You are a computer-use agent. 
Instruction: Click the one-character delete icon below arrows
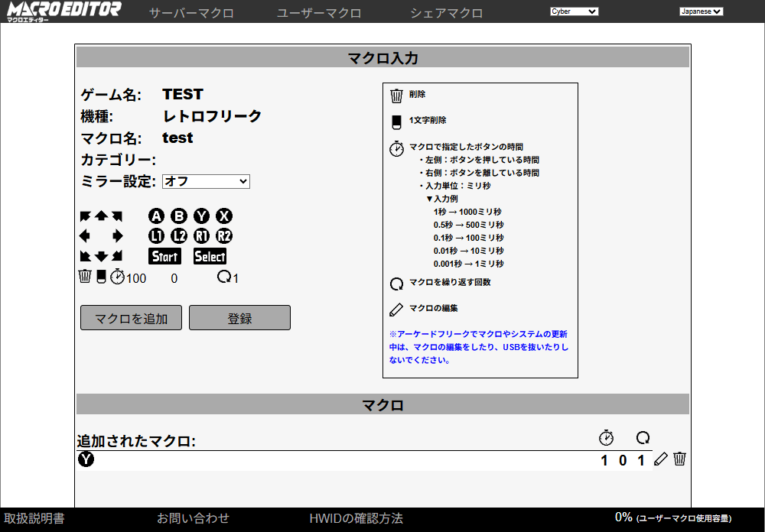102,277
